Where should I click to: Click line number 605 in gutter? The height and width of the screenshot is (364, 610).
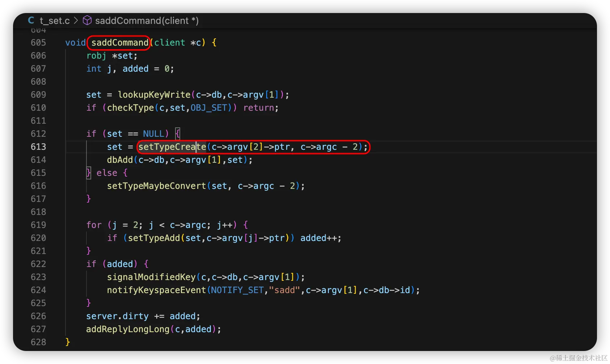[x=38, y=43]
